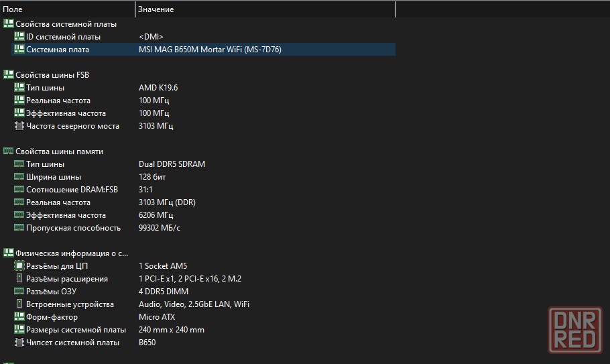610x364 pixels.
Task: Select the 'Соотношение DRAM:FSB' row
Action: [72, 190]
